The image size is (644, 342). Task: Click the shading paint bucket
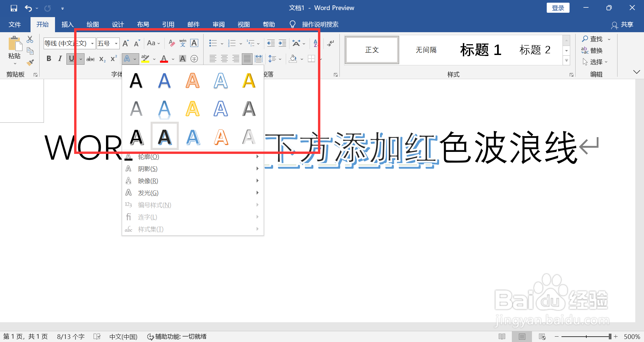coord(293,59)
